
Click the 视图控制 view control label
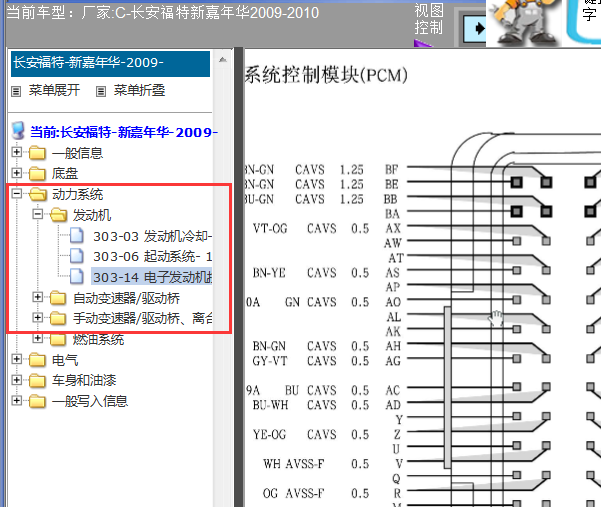pos(429,19)
